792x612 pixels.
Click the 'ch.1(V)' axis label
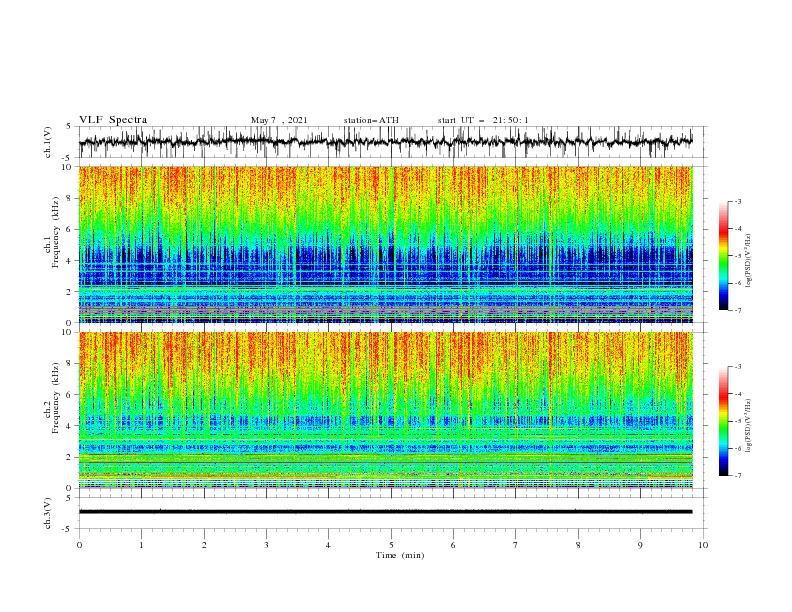(48, 142)
